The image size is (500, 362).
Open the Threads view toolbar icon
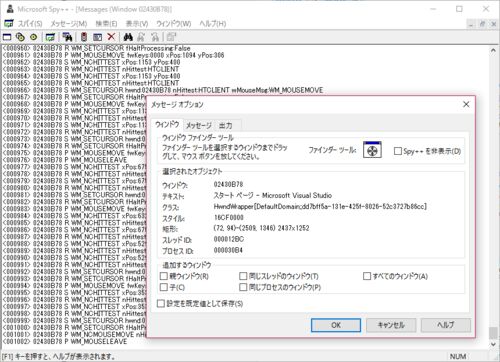(x=33, y=37)
